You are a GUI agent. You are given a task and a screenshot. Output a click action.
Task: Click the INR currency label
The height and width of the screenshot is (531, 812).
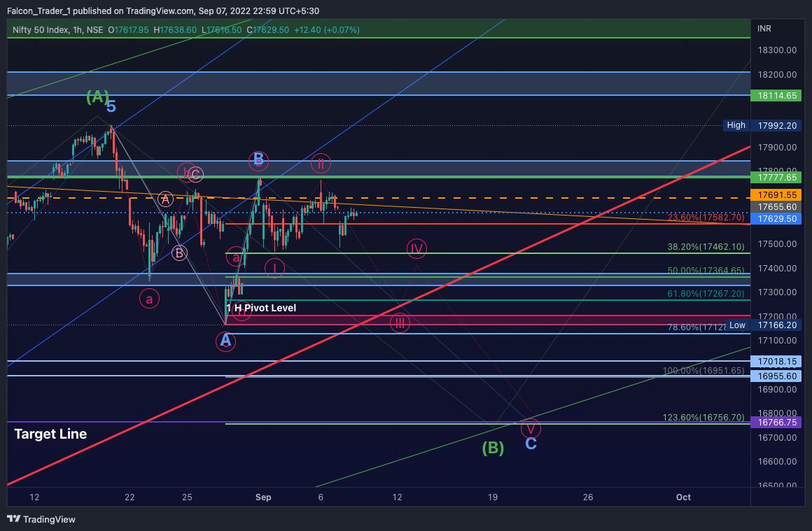pos(764,29)
